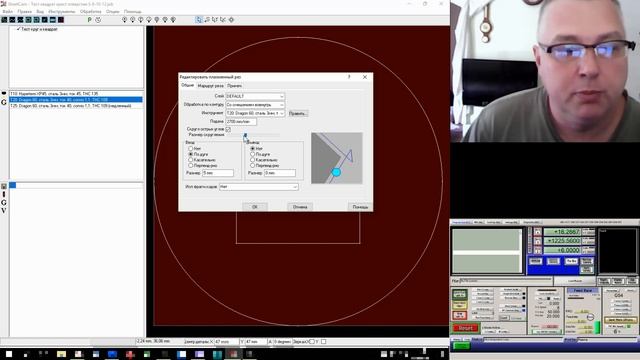Toggle mirror X checkbox in status bar
This screenshot has width=640, height=360.
click(x=312, y=341)
